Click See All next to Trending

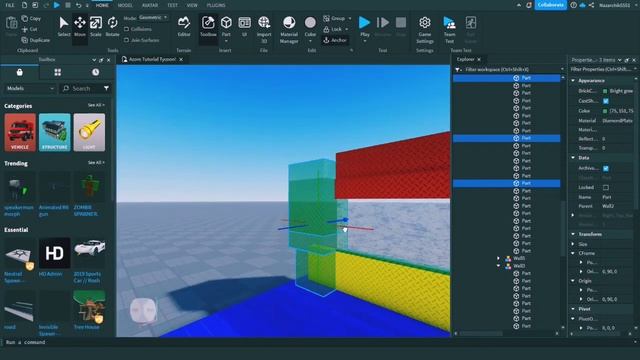tap(96, 162)
